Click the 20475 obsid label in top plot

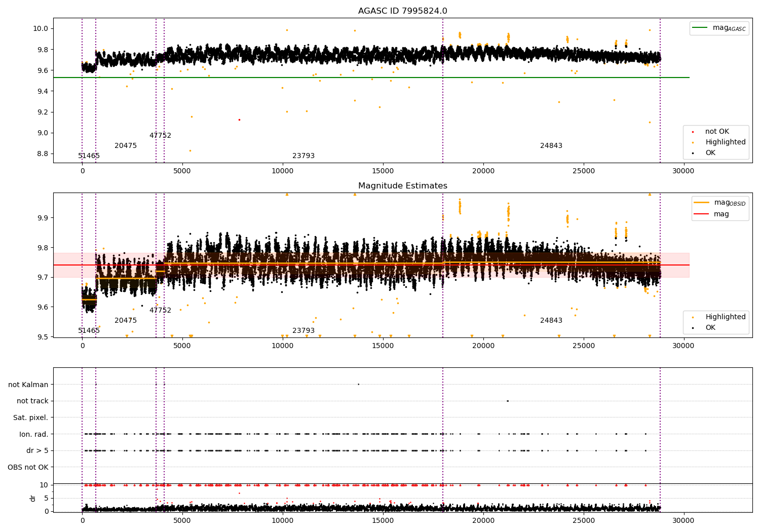[x=126, y=146]
